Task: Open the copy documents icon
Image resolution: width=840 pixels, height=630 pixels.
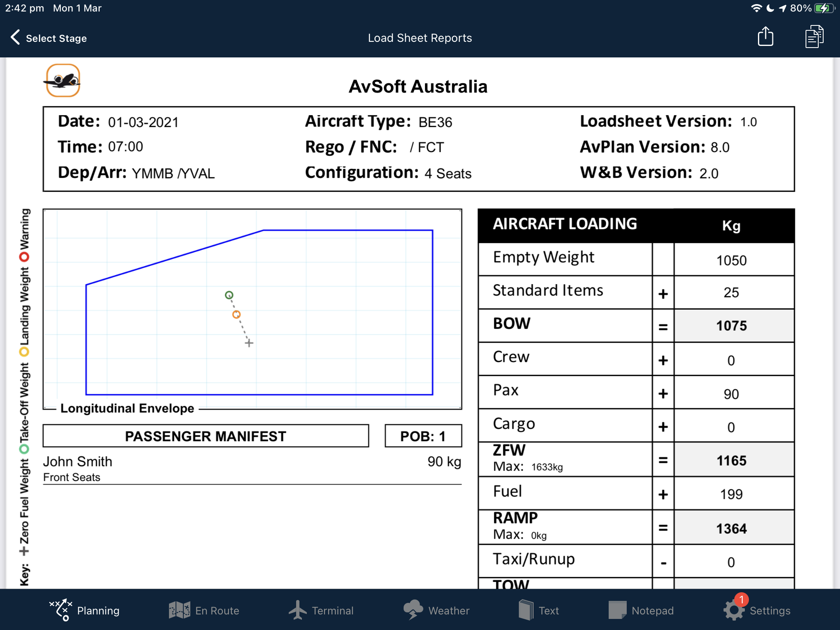Action: [x=814, y=37]
